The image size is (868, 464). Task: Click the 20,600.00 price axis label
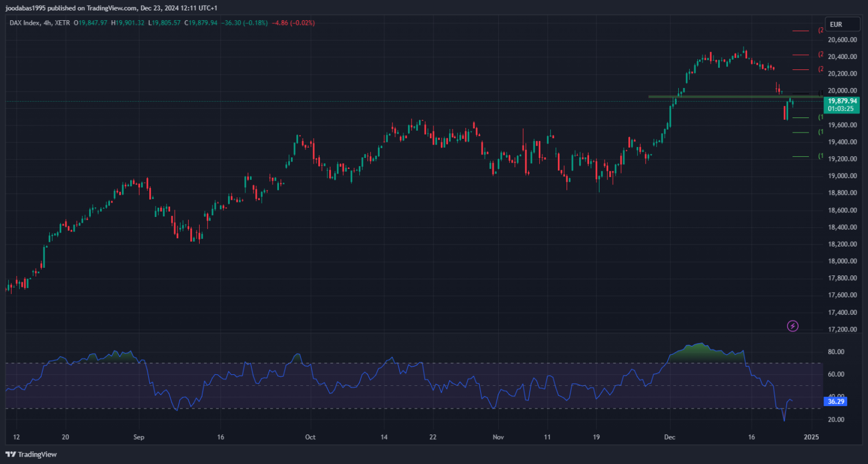point(842,40)
